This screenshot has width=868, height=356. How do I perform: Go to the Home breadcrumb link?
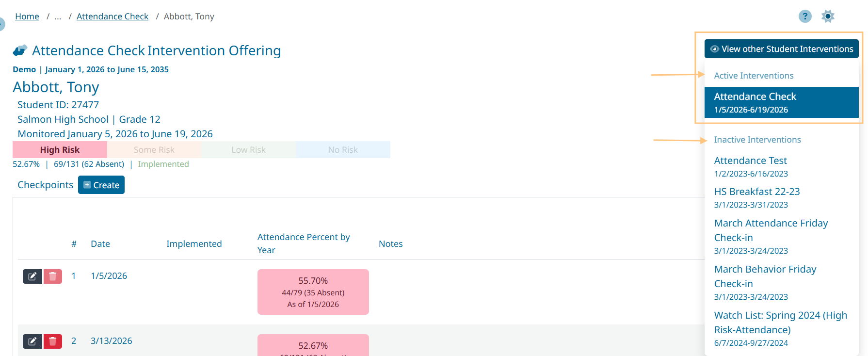tap(27, 16)
